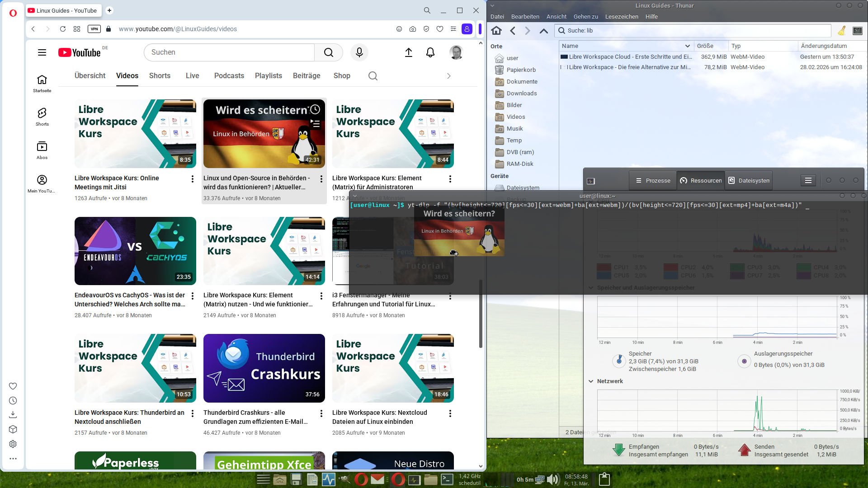Click Thunar parent folder up arrow
Viewport: 868px width, 488px height.
tap(543, 31)
